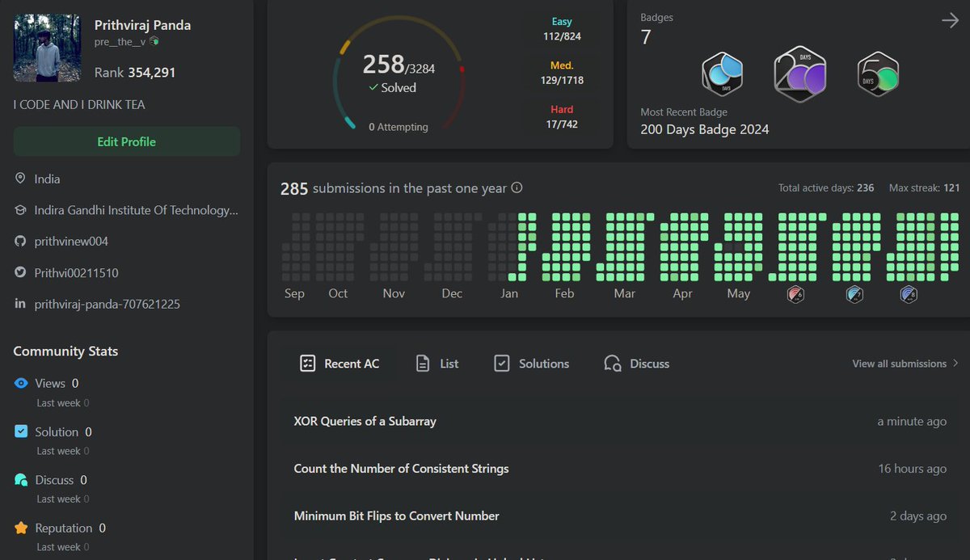Click the light blue monthly badge under the heatmap
Screen dimensions: 970x560
(854, 294)
